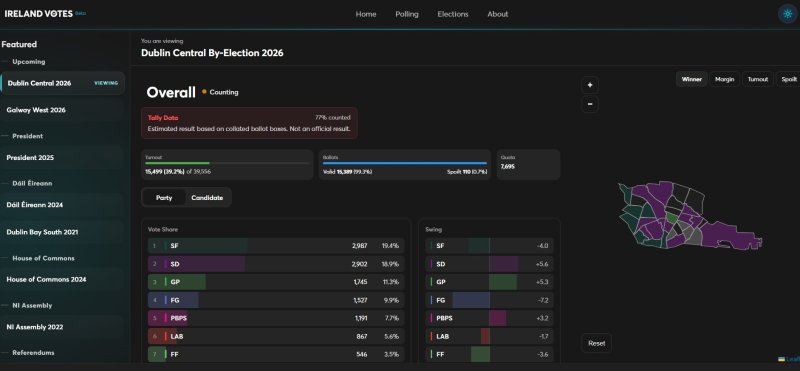Click the SF vote share row
Viewport: 800px width, 371px height.
[x=276, y=246]
